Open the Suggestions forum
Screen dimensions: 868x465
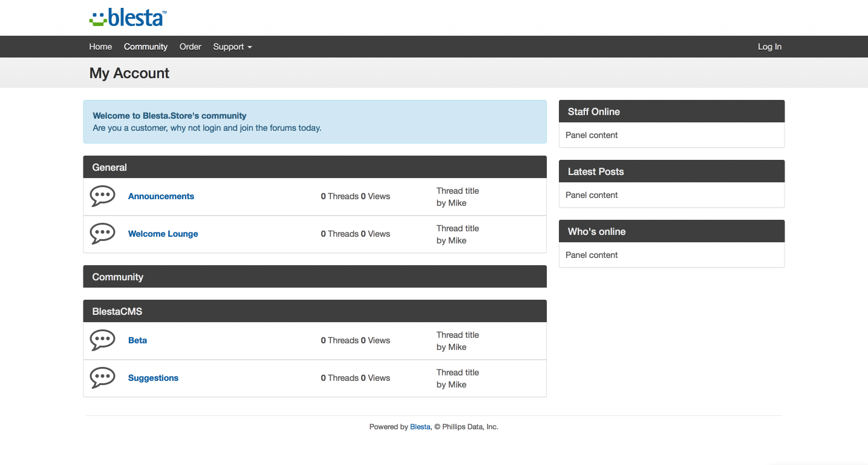click(x=153, y=378)
